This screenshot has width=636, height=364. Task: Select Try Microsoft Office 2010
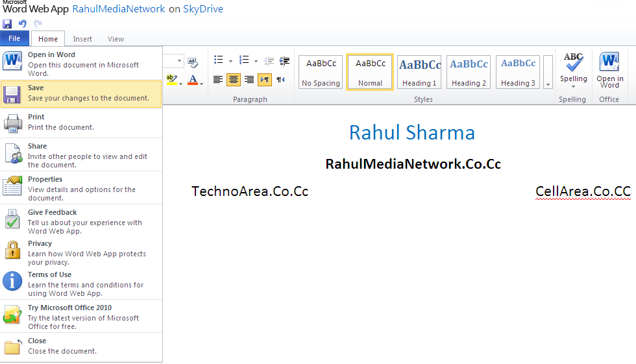(81, 317)
